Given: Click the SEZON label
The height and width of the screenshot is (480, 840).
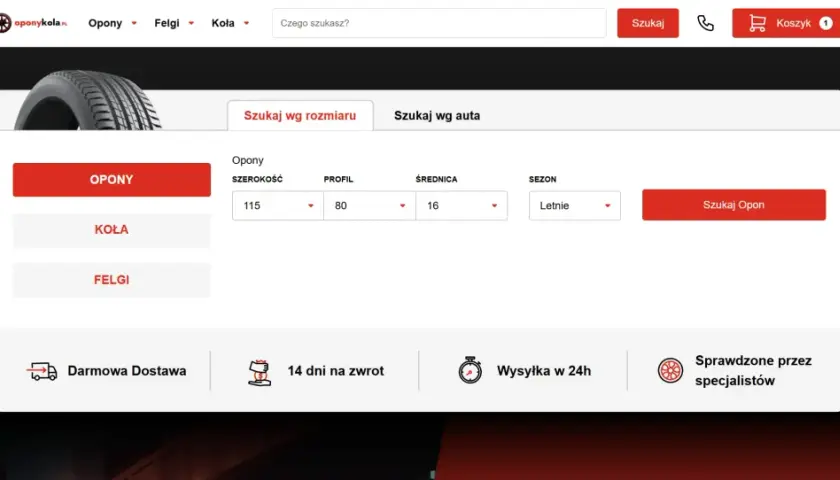Looking at the screenshot, I should [543, 179].
